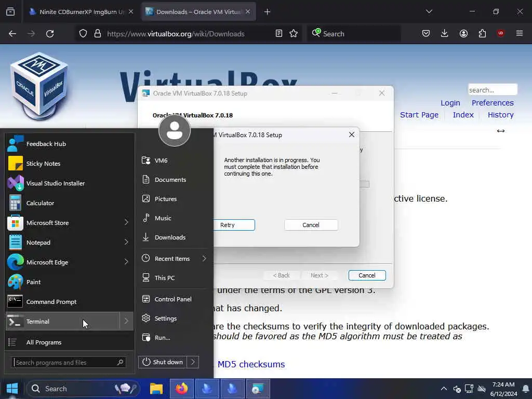Open the Run... dialog
The width and height of the screenshot is (532, 399).
pyautogui.click(x=174, y=338)
